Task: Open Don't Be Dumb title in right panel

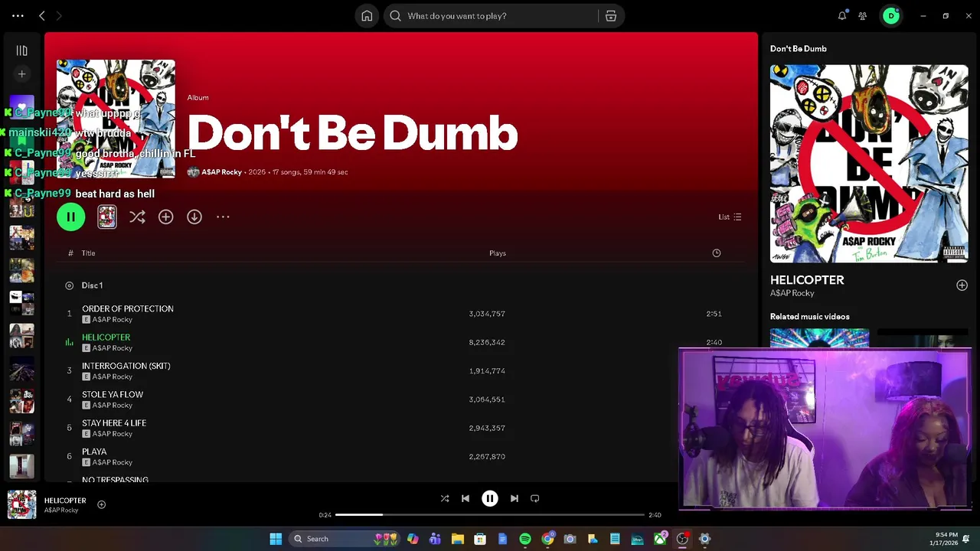Action: [x=798, y=49]
